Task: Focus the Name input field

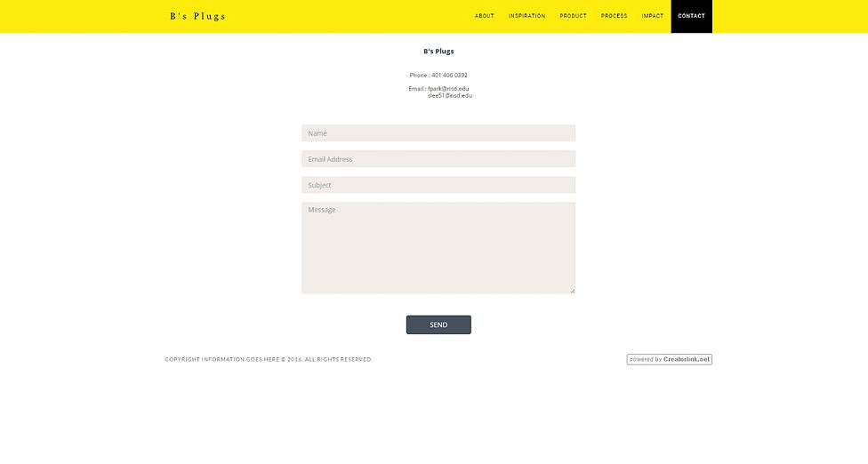Action: pyautogui.click(x=438, y=132)
